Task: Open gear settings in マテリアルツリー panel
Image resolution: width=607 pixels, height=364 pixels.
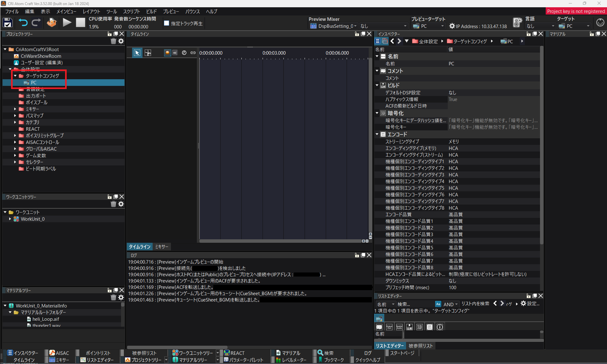Action: (x=121, y=297)
